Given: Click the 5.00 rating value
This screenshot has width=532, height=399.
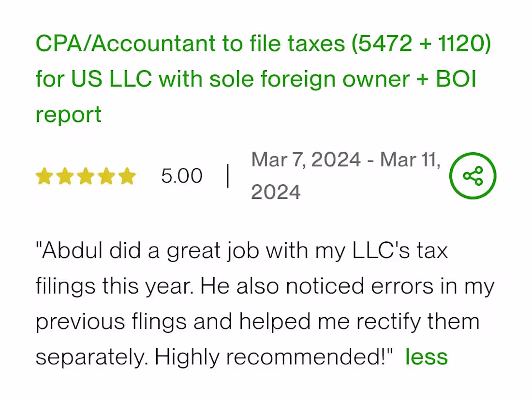Looking at the screenshot, I should [x=182, y=176].
